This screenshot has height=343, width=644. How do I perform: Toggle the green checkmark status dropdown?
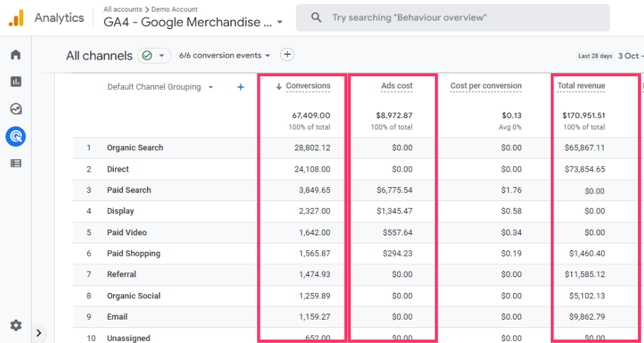pos(154,56)
